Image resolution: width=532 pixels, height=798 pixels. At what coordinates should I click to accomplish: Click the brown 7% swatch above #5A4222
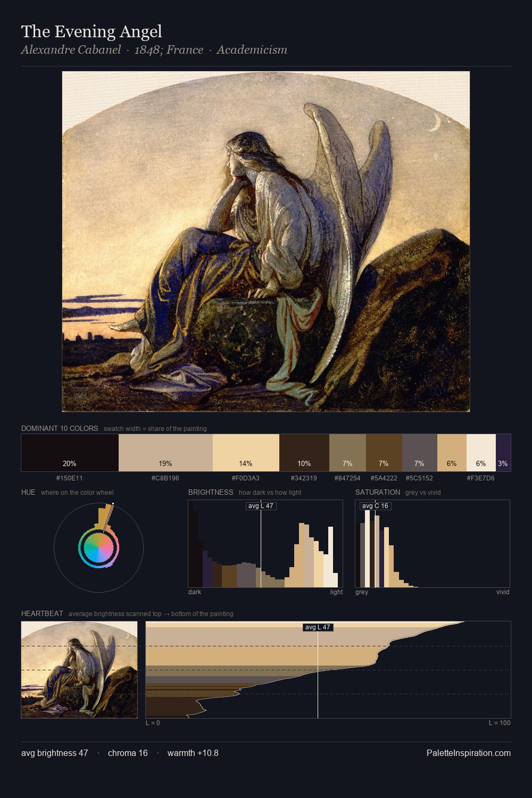(x=384, y=453)
